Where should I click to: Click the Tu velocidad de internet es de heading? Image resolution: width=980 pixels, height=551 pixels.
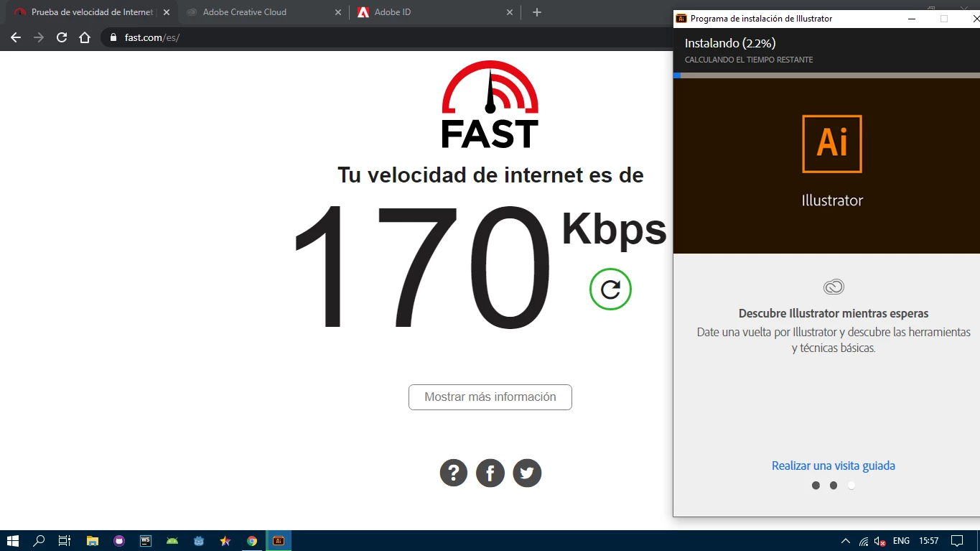pos(490,175)
